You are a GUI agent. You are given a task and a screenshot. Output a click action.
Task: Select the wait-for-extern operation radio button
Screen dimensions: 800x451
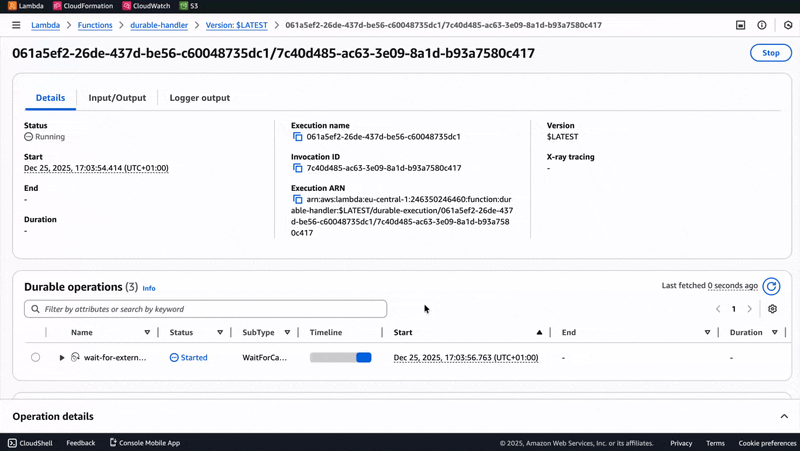tap(35, 357)
